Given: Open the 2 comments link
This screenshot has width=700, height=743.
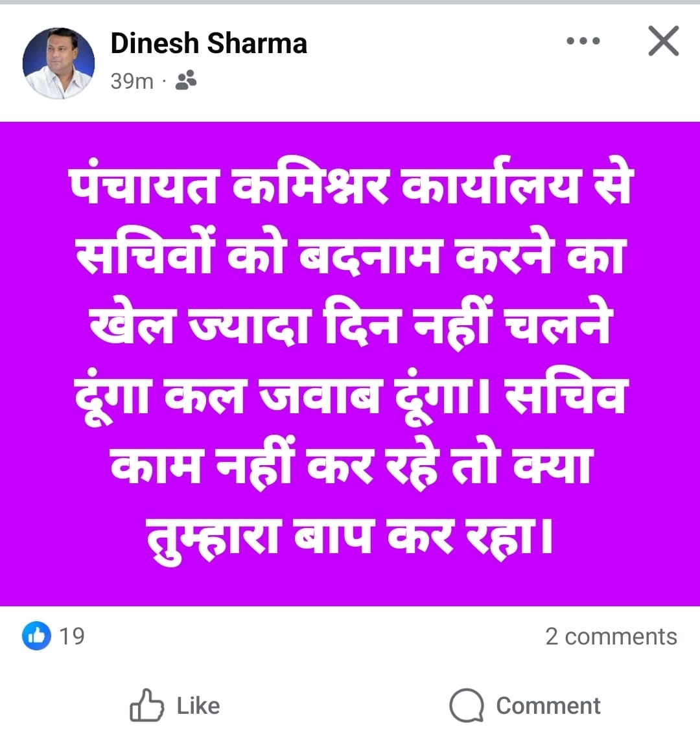Looking at the screenshot, I should coord(611,636).
